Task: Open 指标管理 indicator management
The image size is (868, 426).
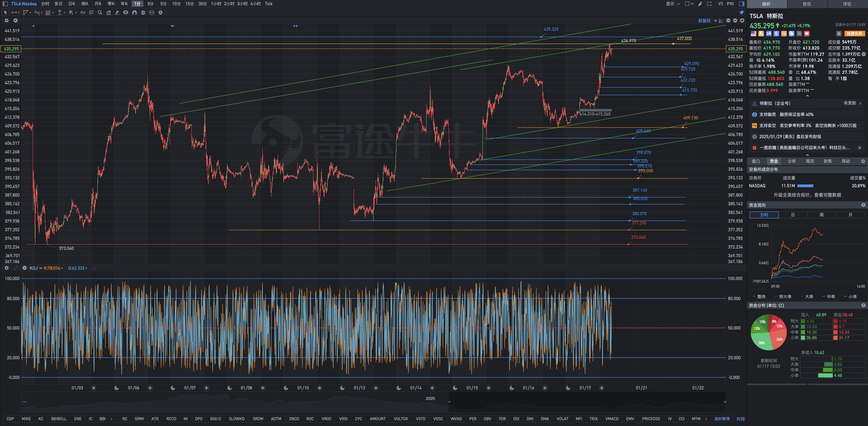Action: click(722, 419)
